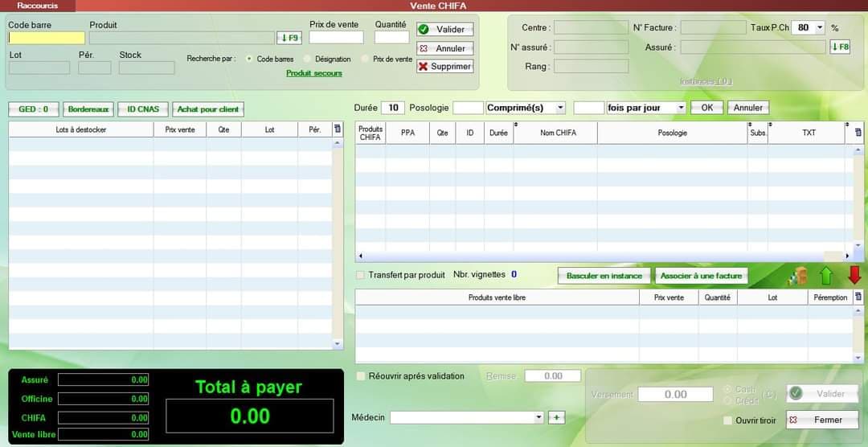Click the Péremption column header
The image size is (868, 447).
[x=830, y=297]
